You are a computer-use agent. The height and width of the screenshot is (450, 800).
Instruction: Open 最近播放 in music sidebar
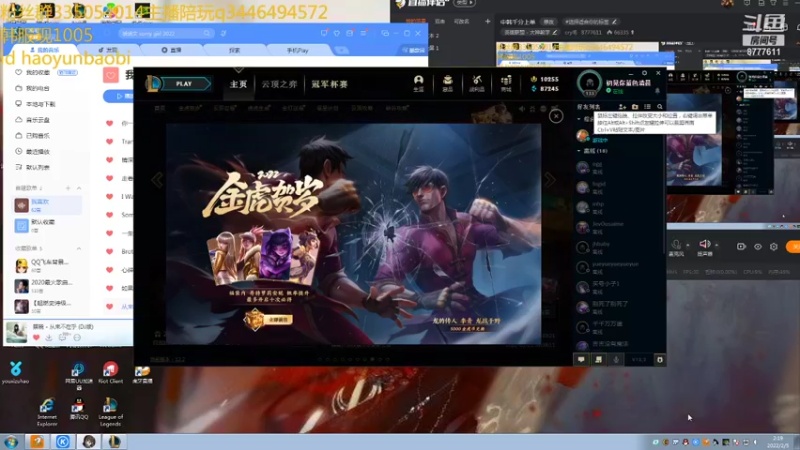coord(33,152)
